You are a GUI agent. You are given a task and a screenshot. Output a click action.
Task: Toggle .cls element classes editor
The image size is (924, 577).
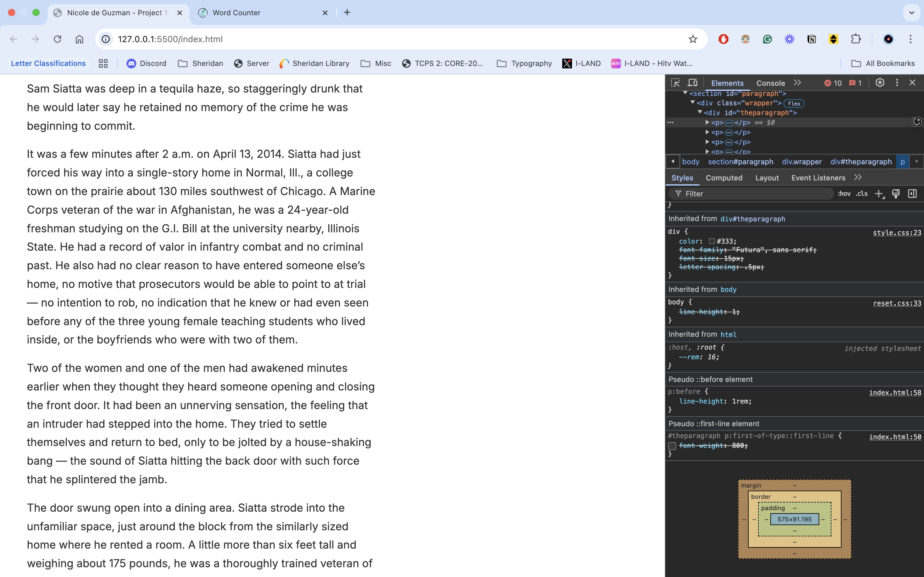click(x=861, y=194)
